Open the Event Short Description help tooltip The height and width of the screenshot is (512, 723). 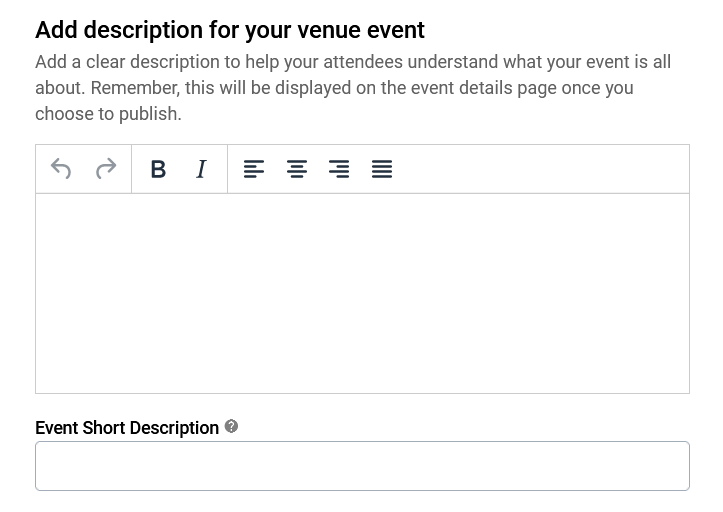[x=231, y=427]
